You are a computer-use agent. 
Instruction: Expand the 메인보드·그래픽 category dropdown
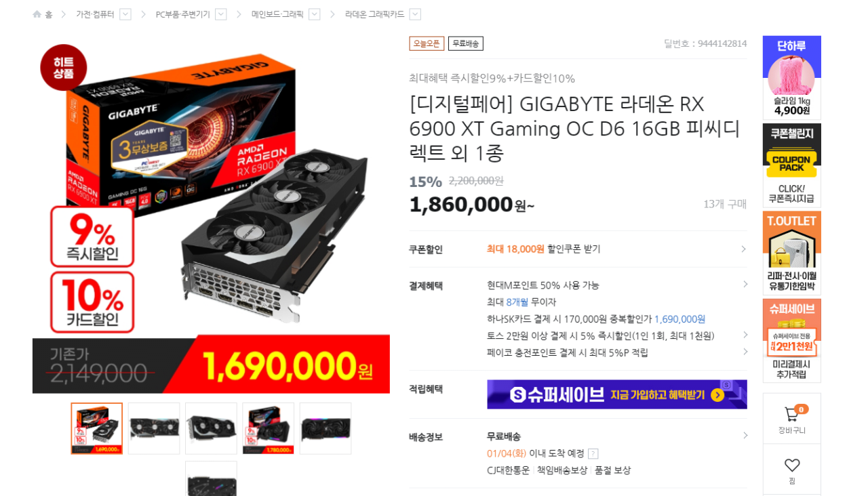coord(315,14)
